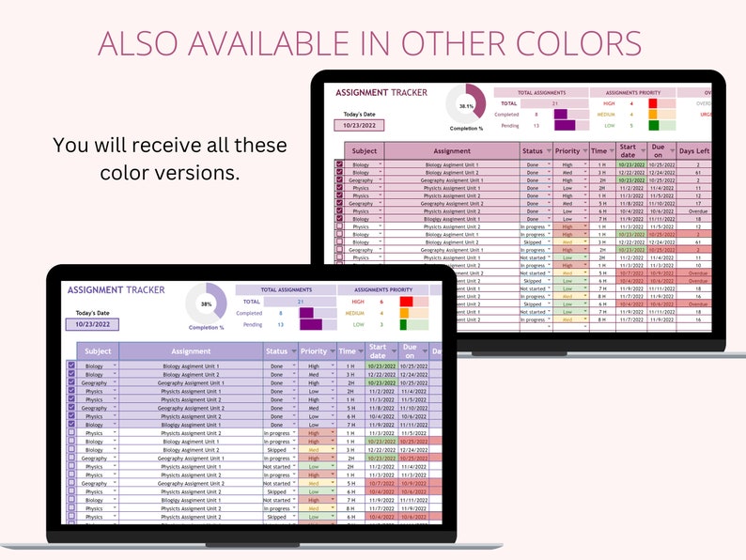Select the Subject column header in the purple tracker
This screenshot has width=746, height=560.
pos(98,351)
